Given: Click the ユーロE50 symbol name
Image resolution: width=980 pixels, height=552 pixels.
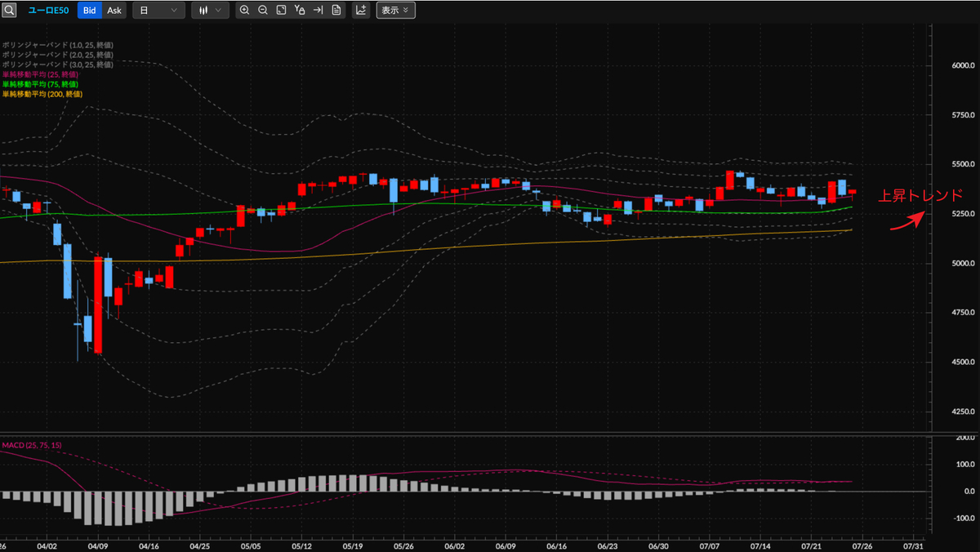Looking at the screenshot, I should (48, 11).
